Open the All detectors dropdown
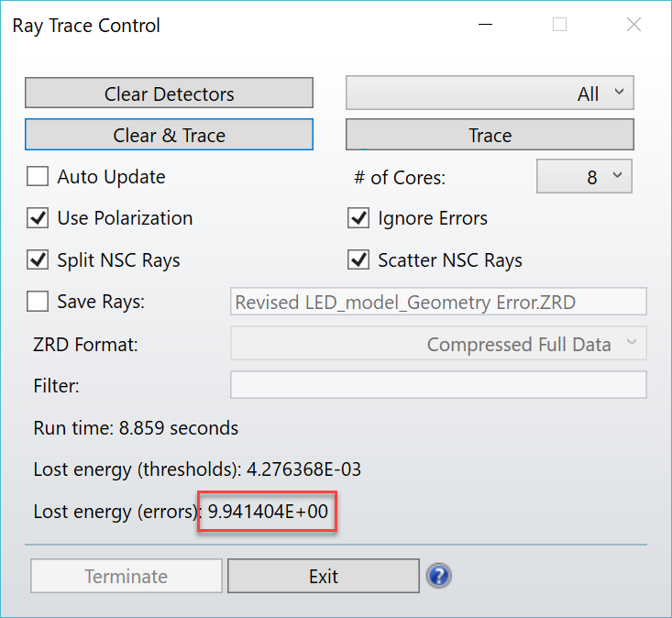This screenshot has width=672, height=618. pyautogui.click(x=490, y=93)
